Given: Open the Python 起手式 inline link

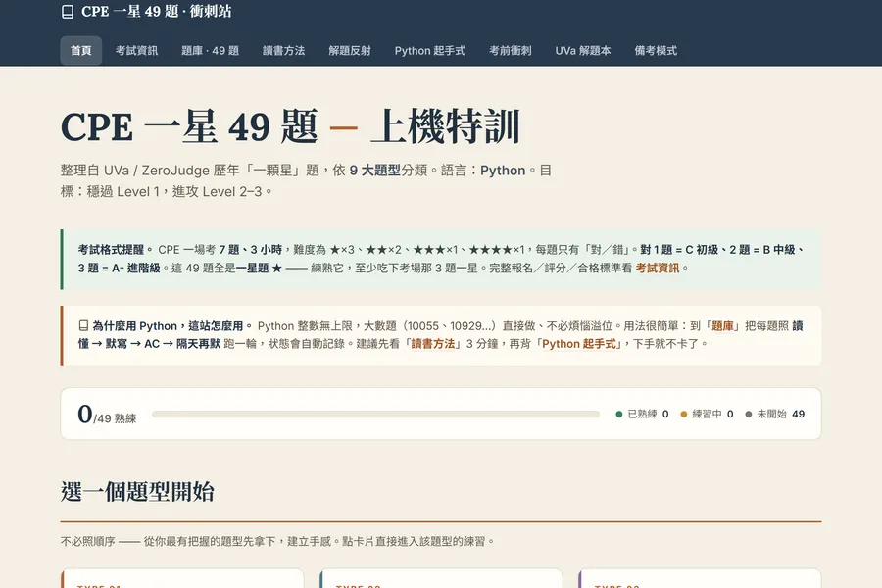Looking at the screenshot, I should click(579, 344).
